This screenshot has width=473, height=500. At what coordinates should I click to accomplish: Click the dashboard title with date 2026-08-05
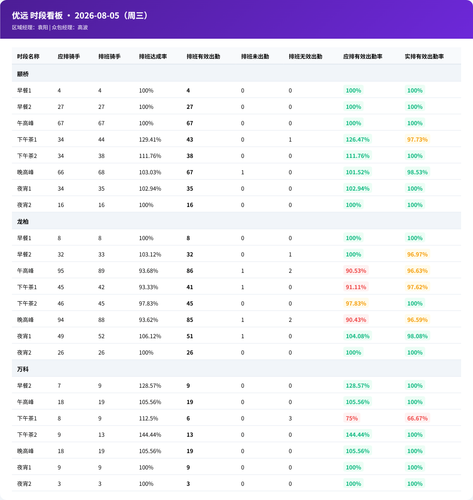(80, 16)
